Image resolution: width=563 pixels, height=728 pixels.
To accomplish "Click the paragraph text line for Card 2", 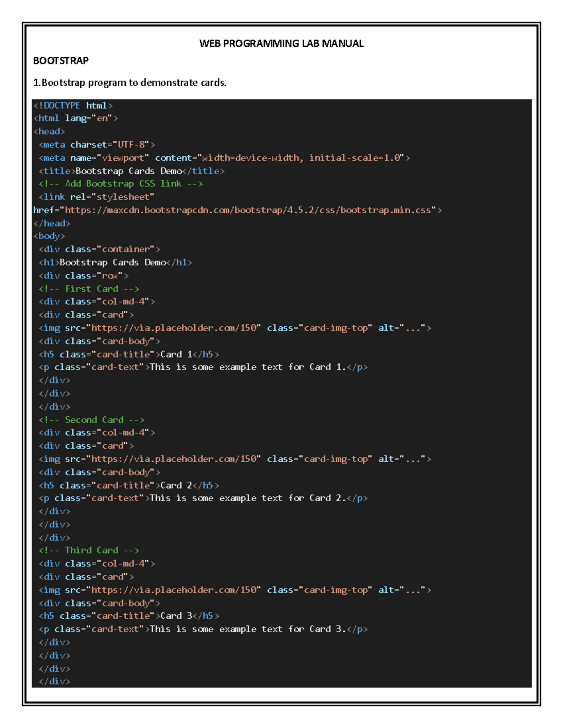I will coord(203,498).
